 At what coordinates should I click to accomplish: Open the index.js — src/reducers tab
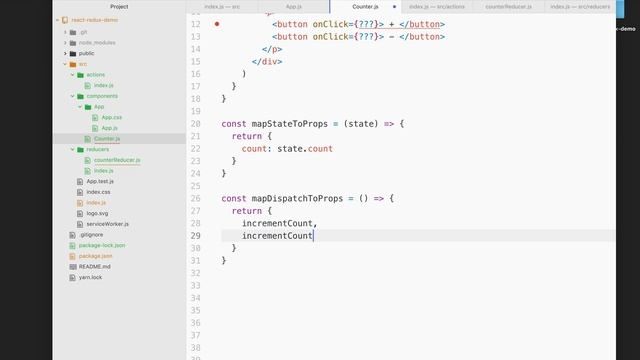click(x=580, y=7)
